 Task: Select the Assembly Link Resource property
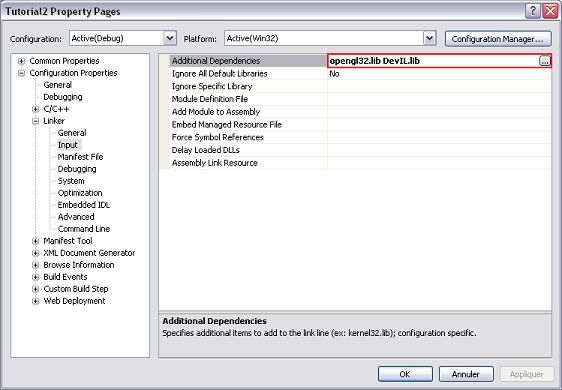215,163
